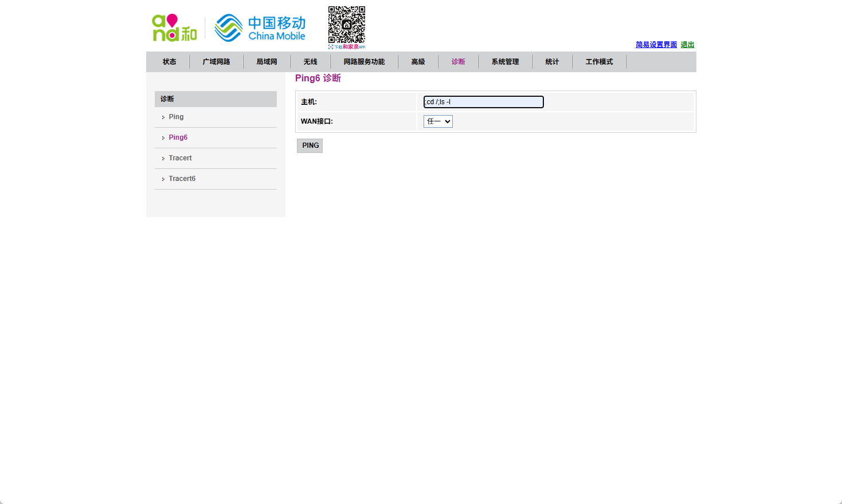Go to the 工作模式 tab
842x504 pixels.
point(599,62)
